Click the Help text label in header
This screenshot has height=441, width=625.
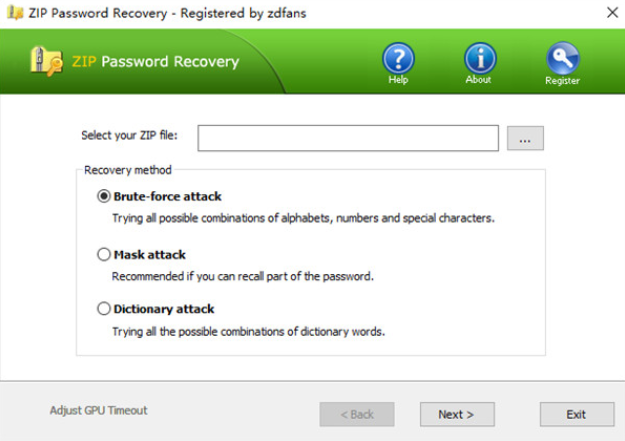[x=398, y=80]
